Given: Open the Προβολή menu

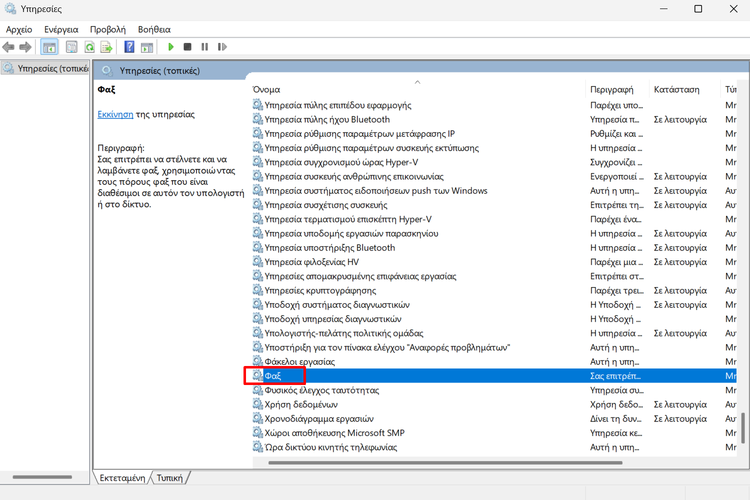Looking at the screenshot, I should tap(107, 30).
